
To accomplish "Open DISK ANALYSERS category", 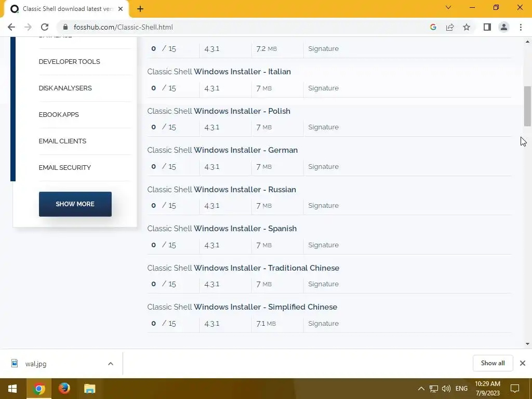I will point(65,88).
